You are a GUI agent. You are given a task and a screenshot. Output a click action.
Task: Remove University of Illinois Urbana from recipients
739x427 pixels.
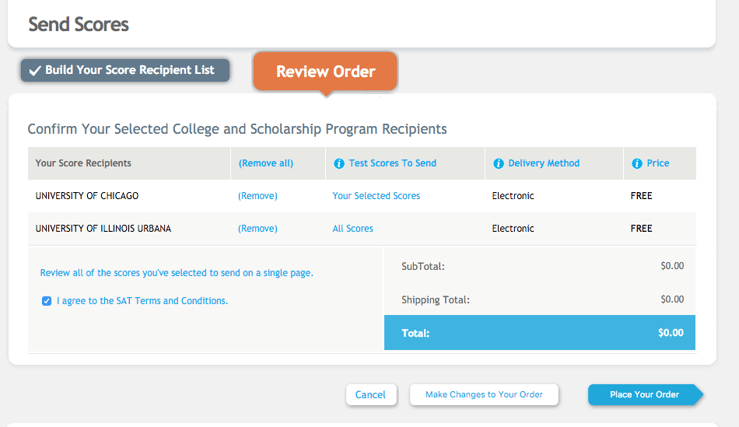click(257, 229)
